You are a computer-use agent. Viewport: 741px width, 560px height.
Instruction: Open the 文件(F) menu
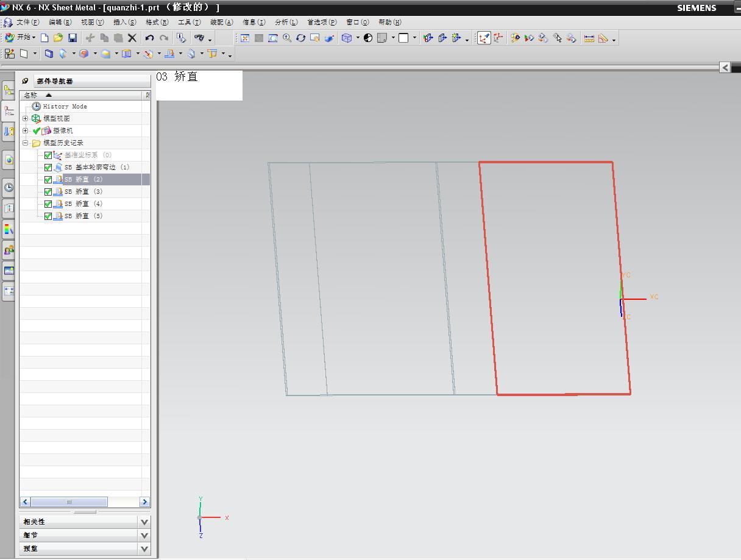click(x=27, y=22)
